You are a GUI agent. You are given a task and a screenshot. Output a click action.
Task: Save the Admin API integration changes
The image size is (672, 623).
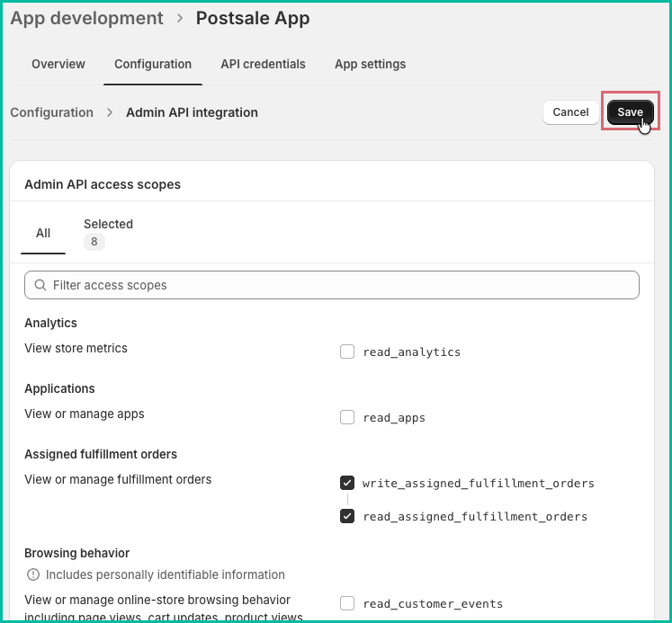point(630,112)
